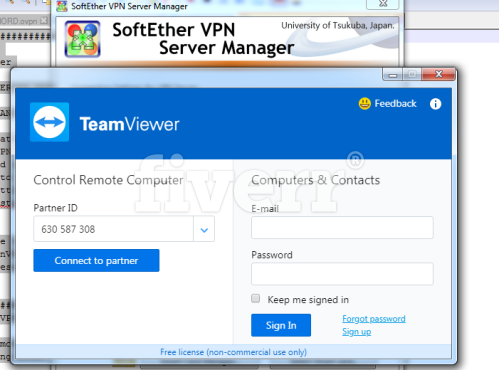Enable Keep me signed in checkbox
The image size is (499, 370).
click(x=256, y=298)
